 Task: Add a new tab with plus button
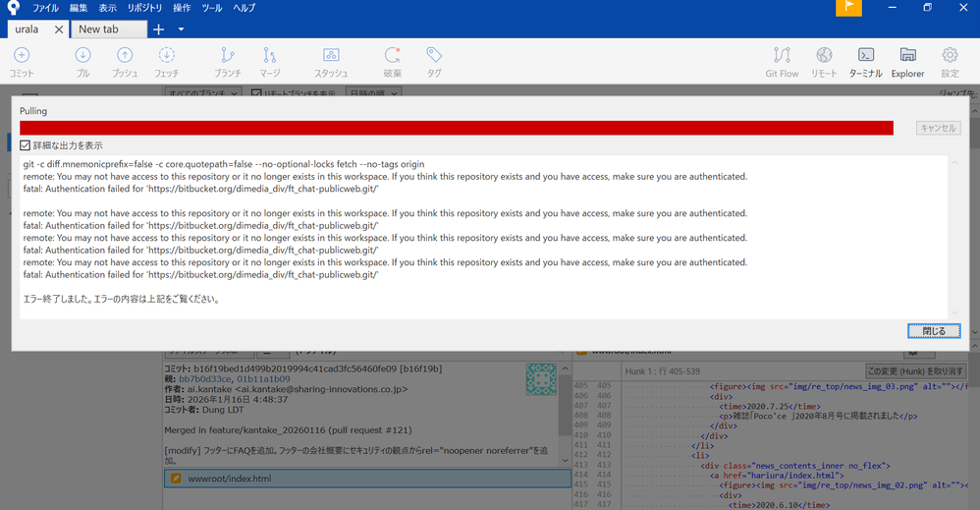coord(159,29)
